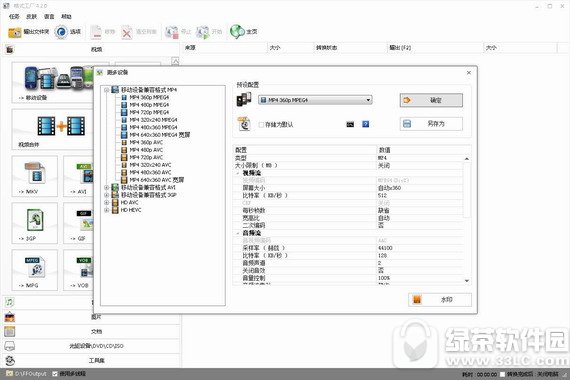570x380 pixels.
Task: Select the 视频合并 video joiner tile
Action: pyautogui.click(x=53, y=129)
